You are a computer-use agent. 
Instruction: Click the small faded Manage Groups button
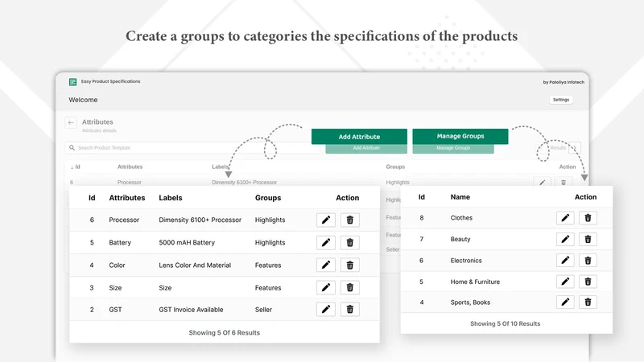(453, 149)
